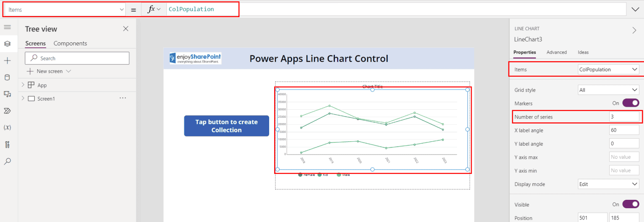Screen dimensions: 644x222
Task: Click the App grid icon in tree
Action: coord(31,85)
